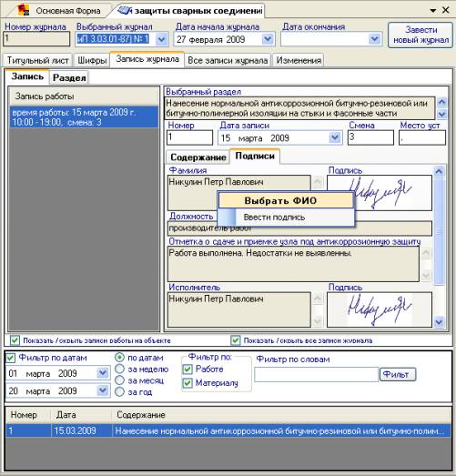Open Содержание tab
The image size is (456, 476).
point(198,157)
